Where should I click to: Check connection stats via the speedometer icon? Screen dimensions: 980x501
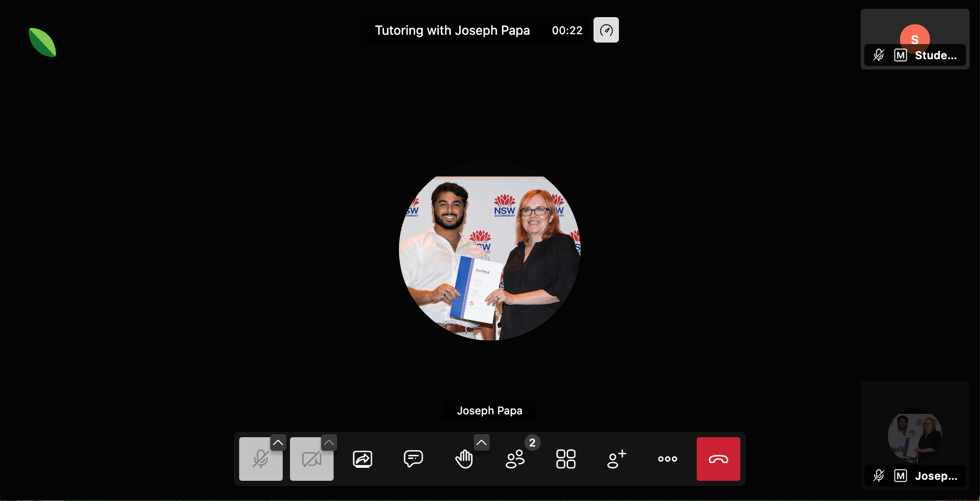click(605, 30)
